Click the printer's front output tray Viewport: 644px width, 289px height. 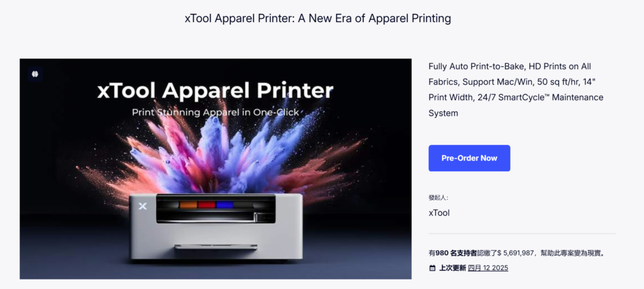[x=216, y=247]
